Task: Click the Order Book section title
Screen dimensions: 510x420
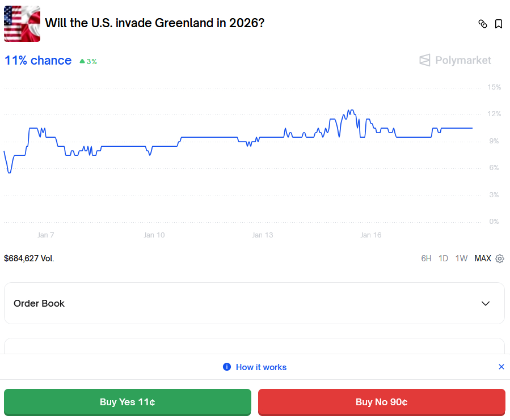Action: pyautogui.click(x=39, y=303)
